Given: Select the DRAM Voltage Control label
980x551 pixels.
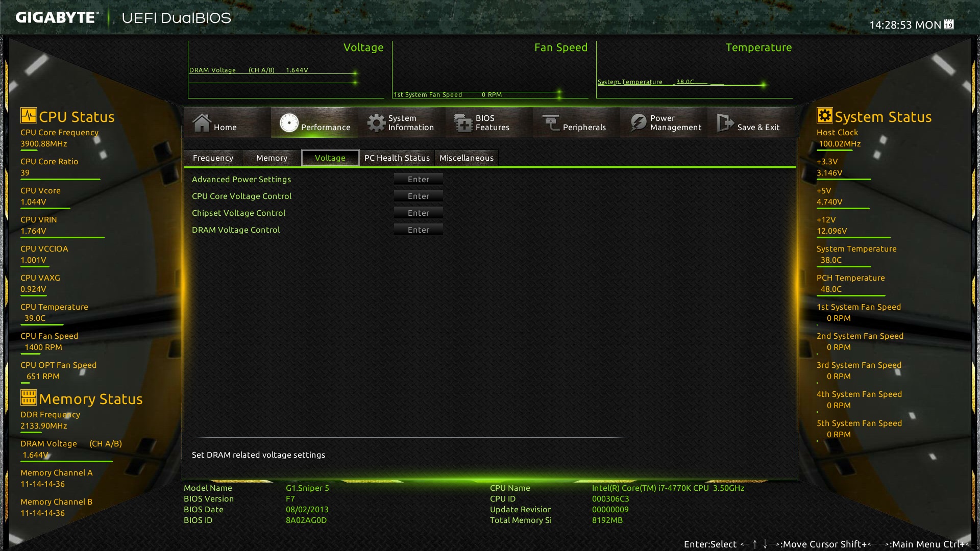Looking at the screenshot, I should 236,230.
